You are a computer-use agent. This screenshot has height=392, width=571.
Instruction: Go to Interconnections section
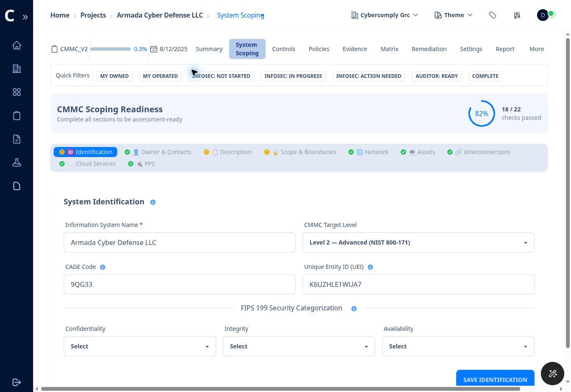click(x=478, y=152)
